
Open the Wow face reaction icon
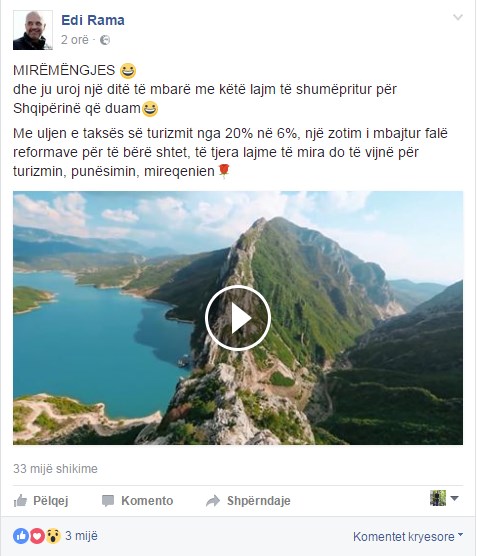53,536
